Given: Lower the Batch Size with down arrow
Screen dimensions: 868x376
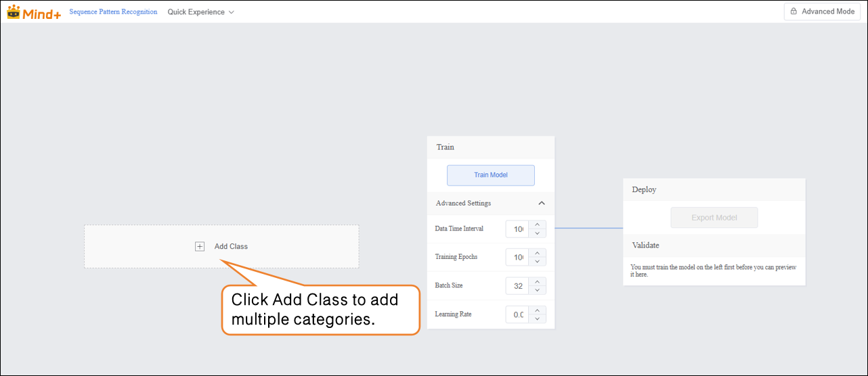Looking at the screenshot, I should tap(536, 290).
